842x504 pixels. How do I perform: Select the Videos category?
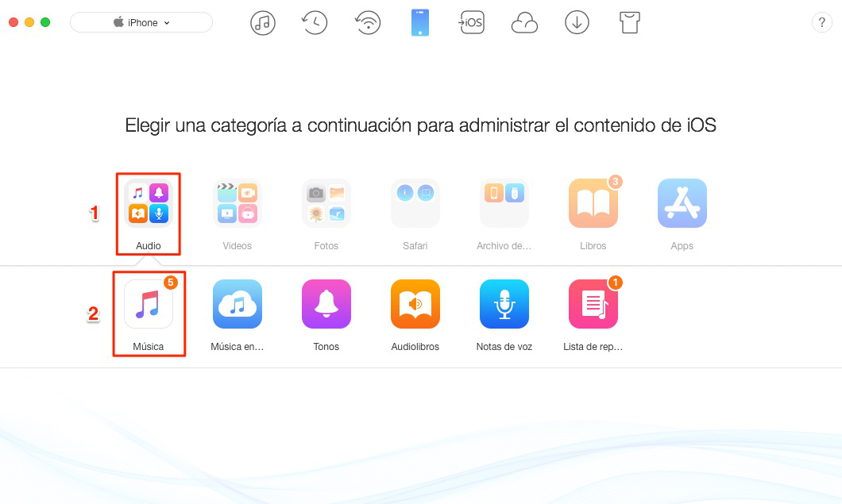click(238, 203)
